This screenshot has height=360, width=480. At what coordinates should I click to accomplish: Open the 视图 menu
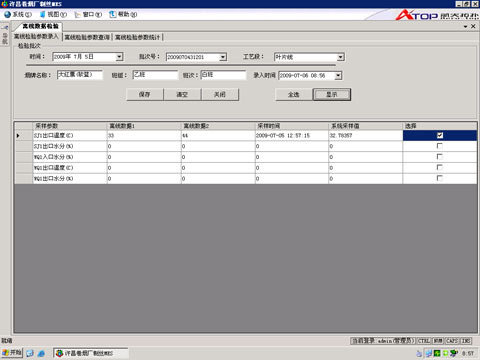pyautogui.click(x=53, y=15)
